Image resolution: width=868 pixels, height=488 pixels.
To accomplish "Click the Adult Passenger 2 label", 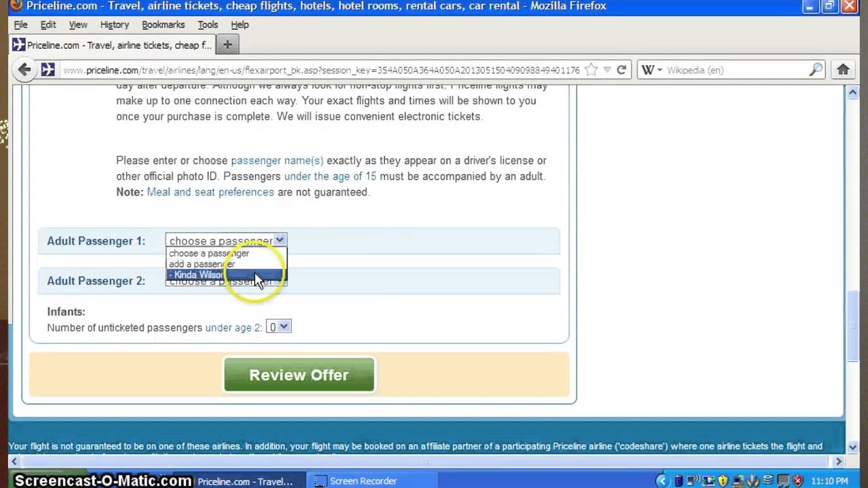I will [x=96, y=281].
